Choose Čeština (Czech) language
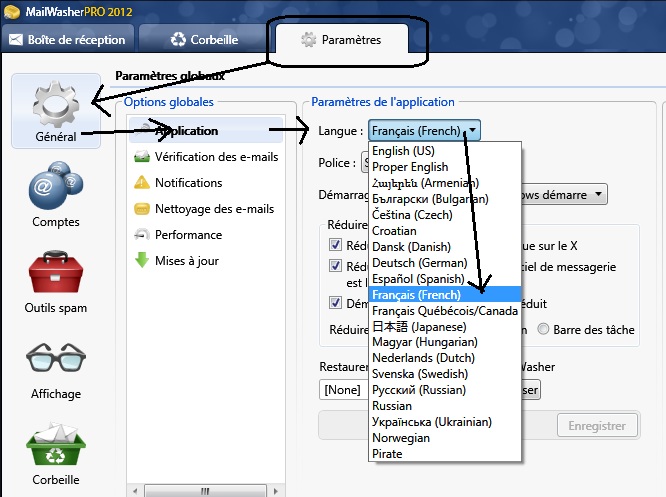The image size is (666, 497). pyautogui.click(x=445, y=215)
